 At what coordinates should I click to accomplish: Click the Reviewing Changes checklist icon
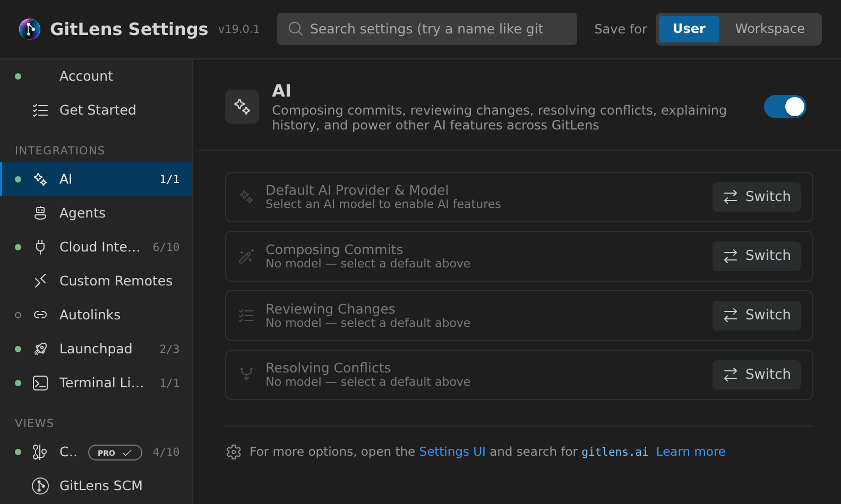click(246, 316)
